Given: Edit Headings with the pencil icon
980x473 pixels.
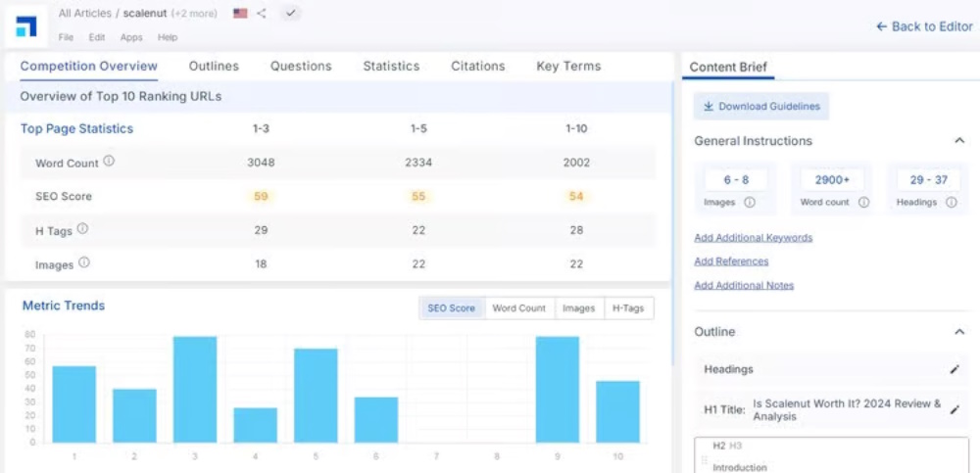Looking at the screenshot, I should point(955,369).
